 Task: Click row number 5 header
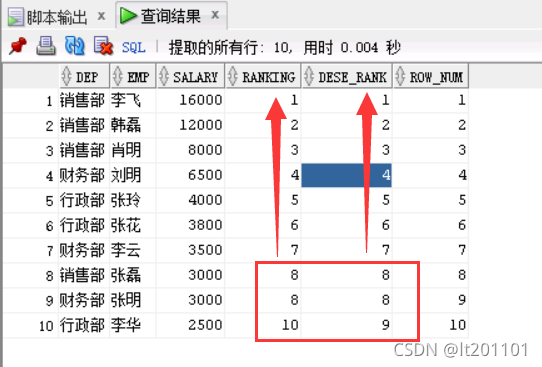[31, 200]
